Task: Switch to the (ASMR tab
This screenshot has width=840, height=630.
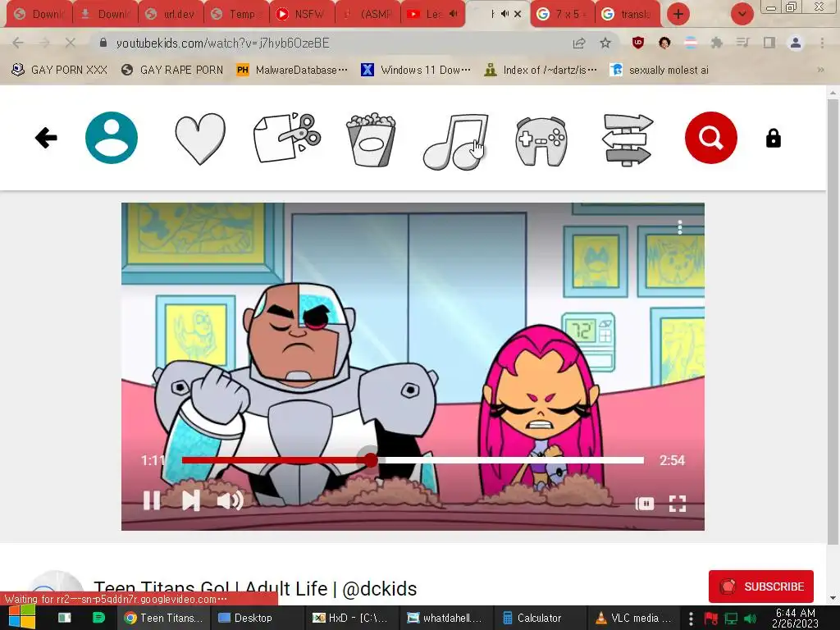Action: pos(368,14)
